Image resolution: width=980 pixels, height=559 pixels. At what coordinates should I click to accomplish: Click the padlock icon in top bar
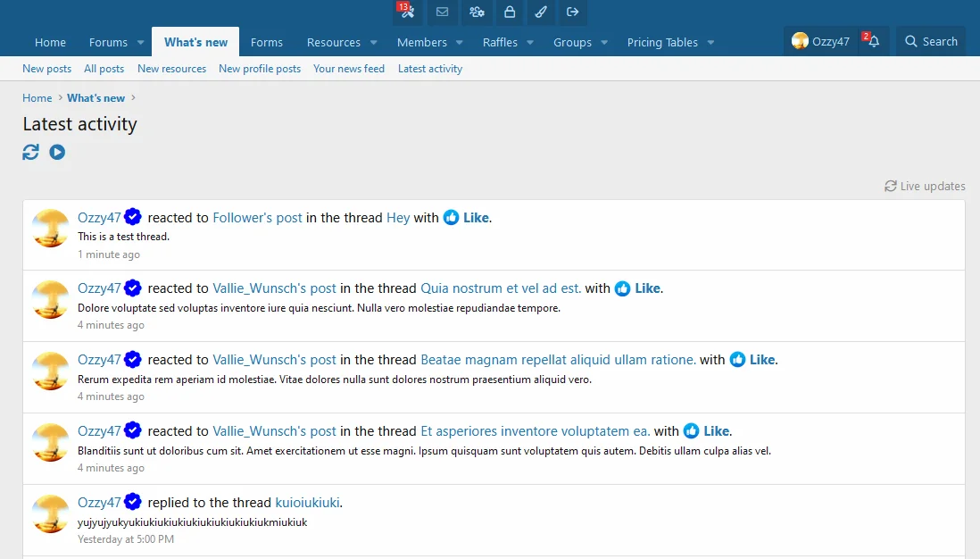510,12
